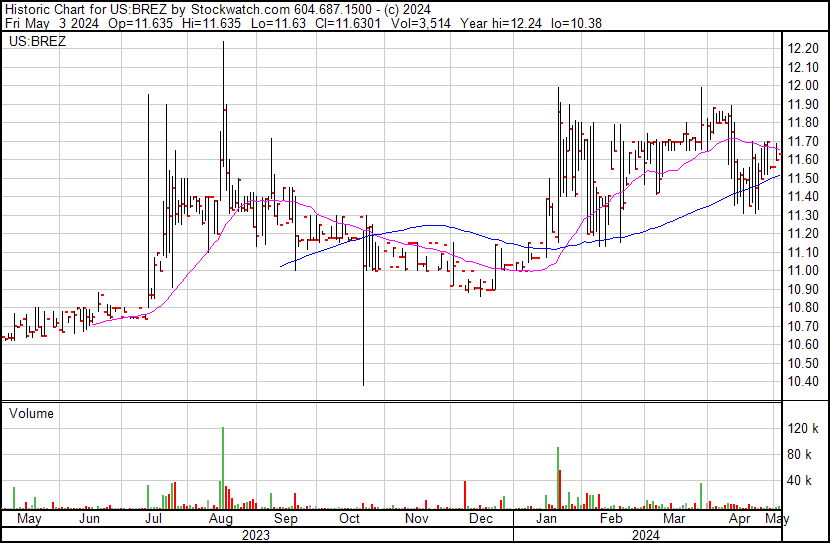Click the Volume panel label
This screenshot has height=543, width=830.
point(31,413)
